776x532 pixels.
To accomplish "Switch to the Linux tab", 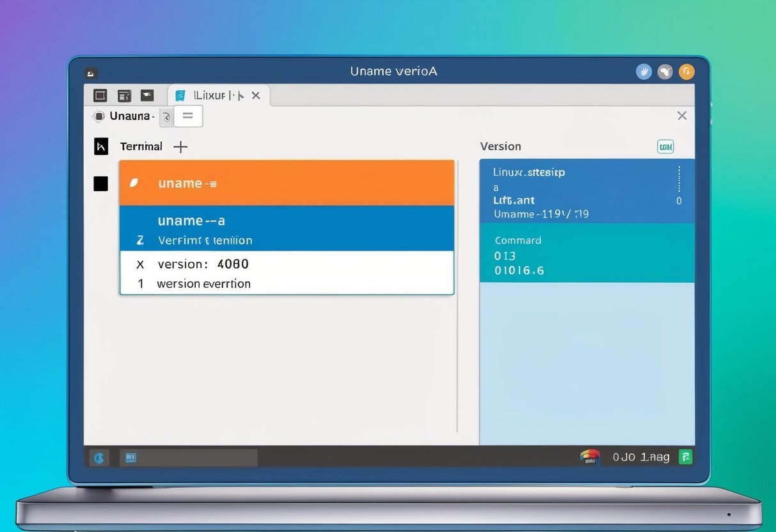I will coord(211,95).
